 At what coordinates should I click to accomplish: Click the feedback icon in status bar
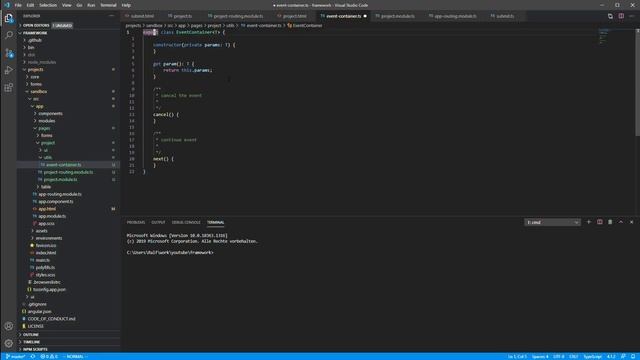point(623,356)
